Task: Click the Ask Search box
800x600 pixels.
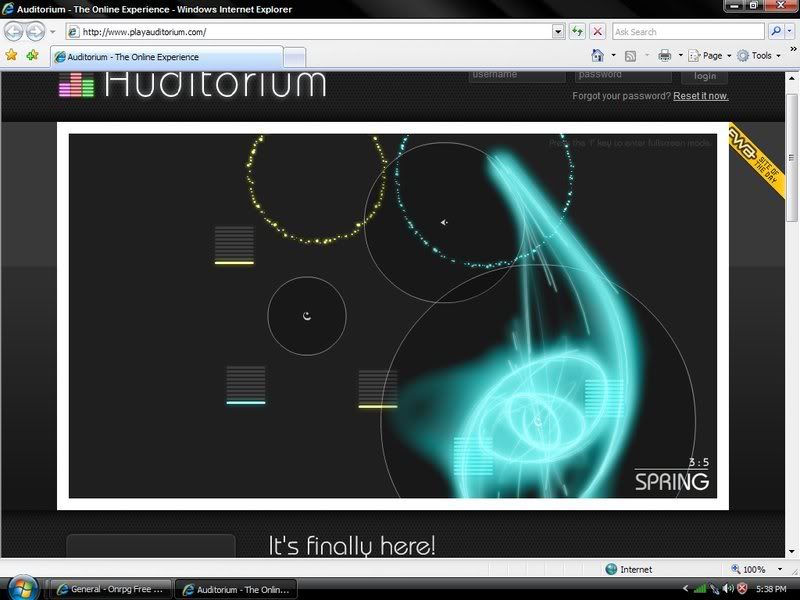Action: pyautogui.click(x=688, y=32)
